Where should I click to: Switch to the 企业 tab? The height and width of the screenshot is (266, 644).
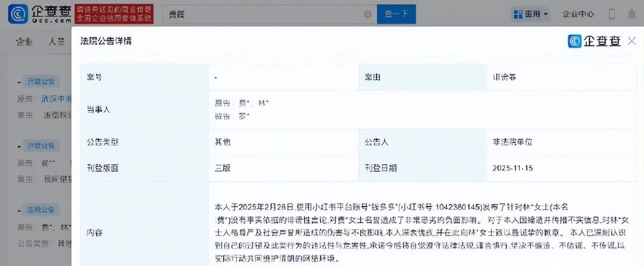24,42
